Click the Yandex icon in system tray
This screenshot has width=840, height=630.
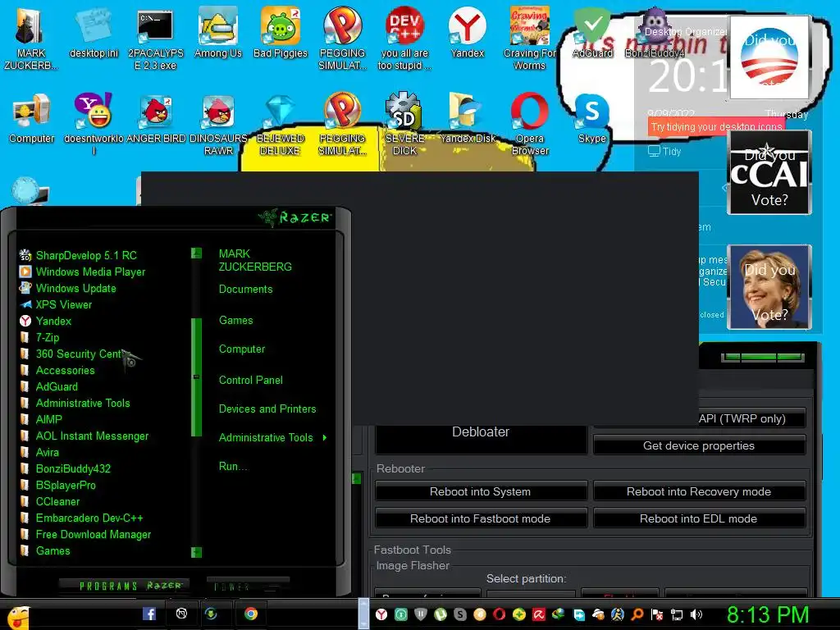(381, 614)
